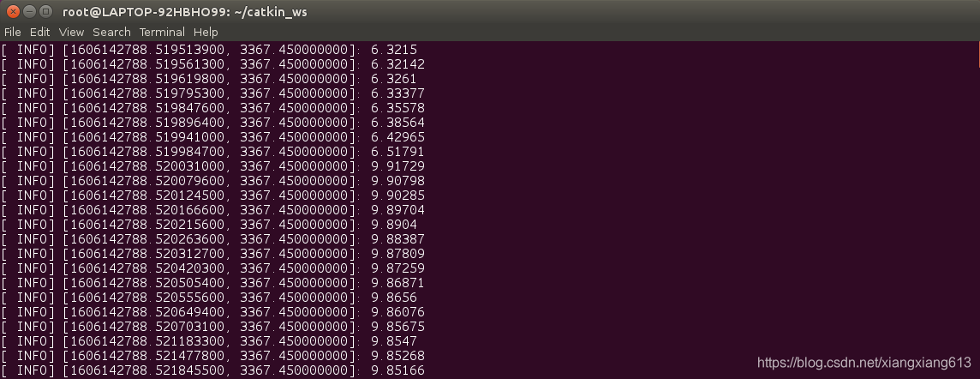Open the Search menu
Viewport: 980px width, 379px height.
112,32
